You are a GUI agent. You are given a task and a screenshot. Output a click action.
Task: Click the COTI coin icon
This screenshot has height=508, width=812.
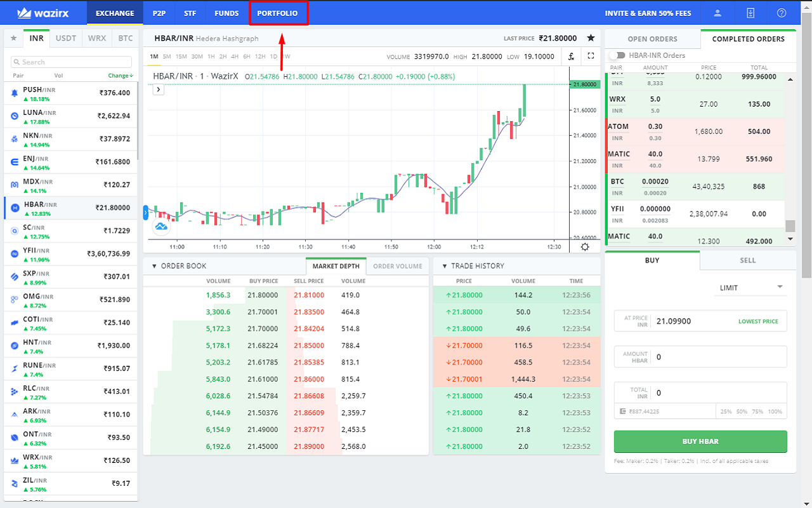15,323
